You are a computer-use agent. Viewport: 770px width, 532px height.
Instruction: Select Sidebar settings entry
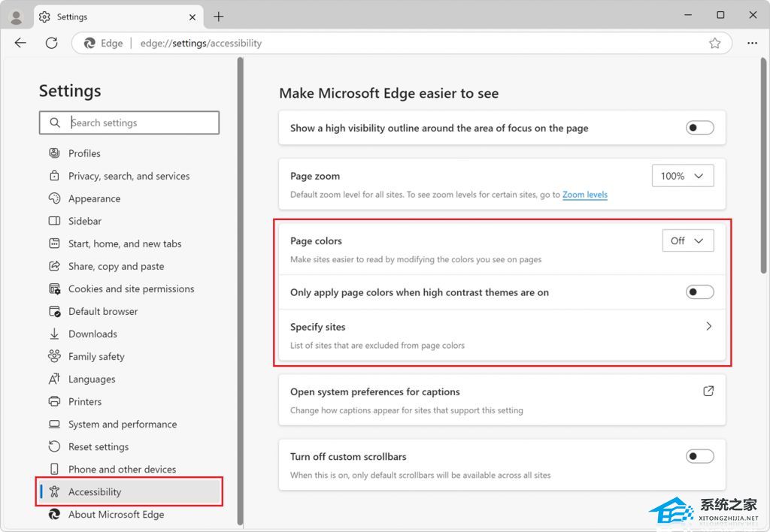(85, 222)
